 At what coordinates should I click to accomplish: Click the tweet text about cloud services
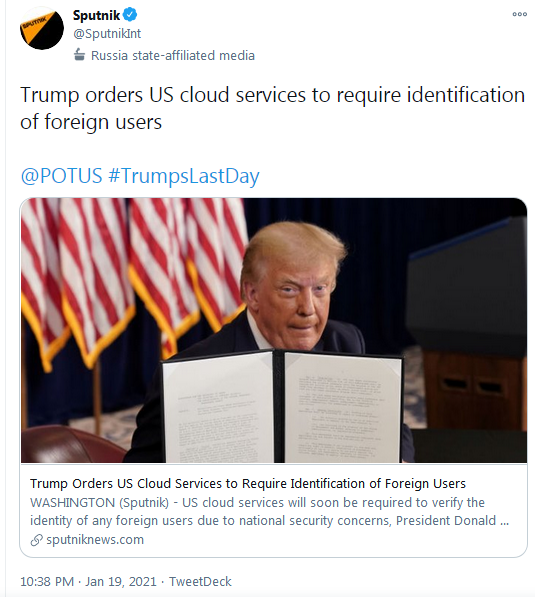(272, 108)
